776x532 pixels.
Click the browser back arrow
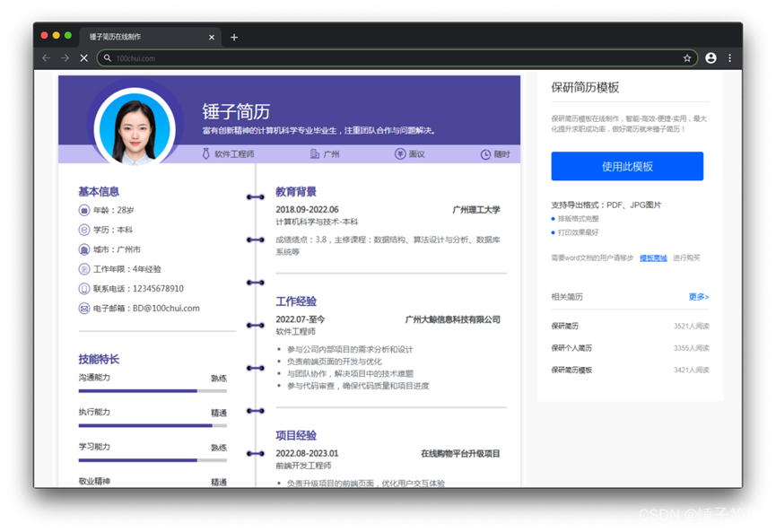coord(46,58)
